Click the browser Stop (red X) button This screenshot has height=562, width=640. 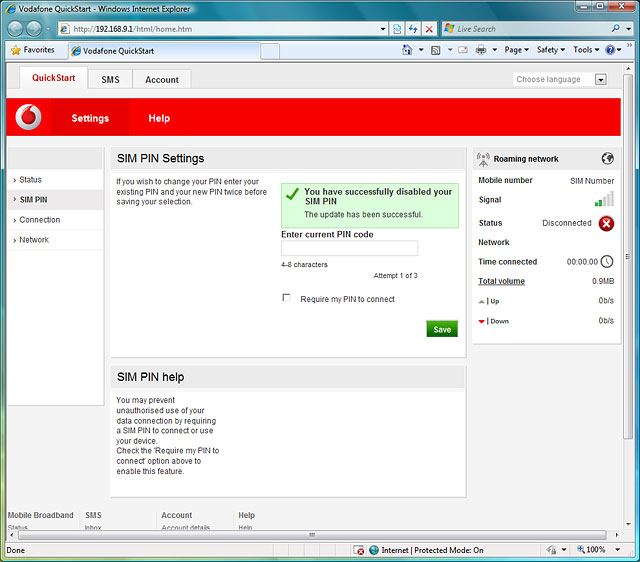click(429, 29)
